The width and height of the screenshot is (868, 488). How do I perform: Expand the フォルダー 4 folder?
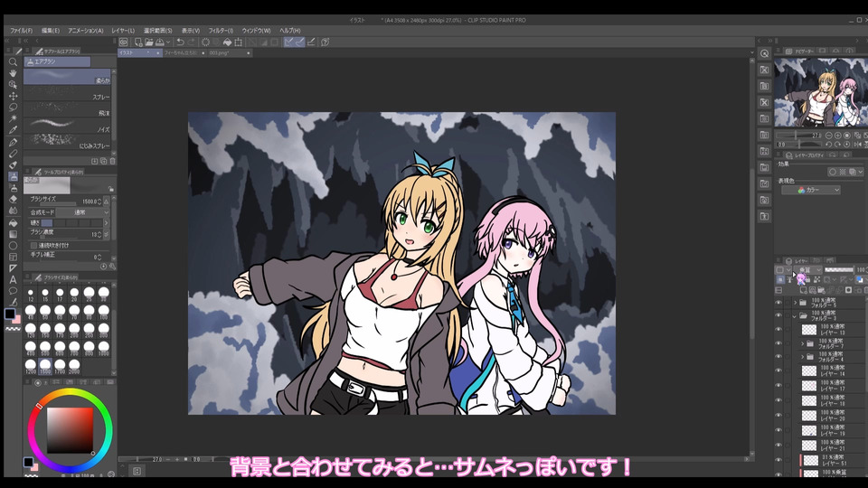[803, 357]
